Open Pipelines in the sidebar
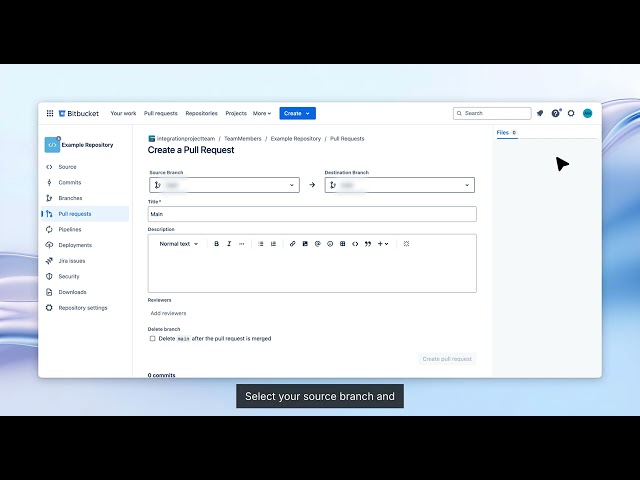Image resolution: width=640 pixels, height=480 pixels. (x=70, y=229)
